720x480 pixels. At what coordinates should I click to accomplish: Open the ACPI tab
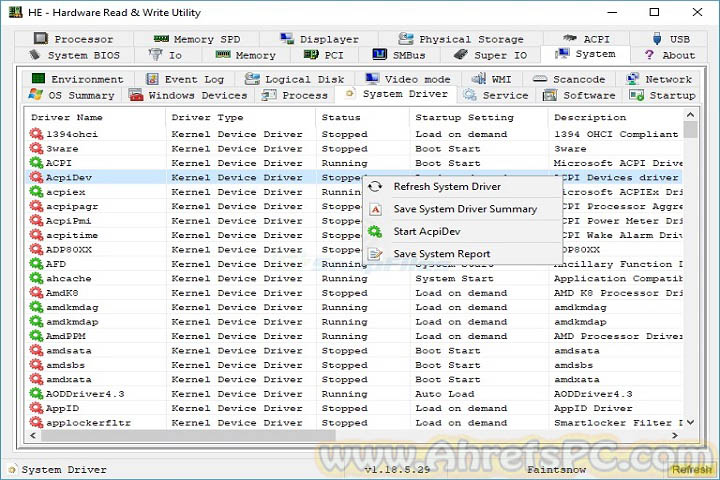tap(586, 39)
